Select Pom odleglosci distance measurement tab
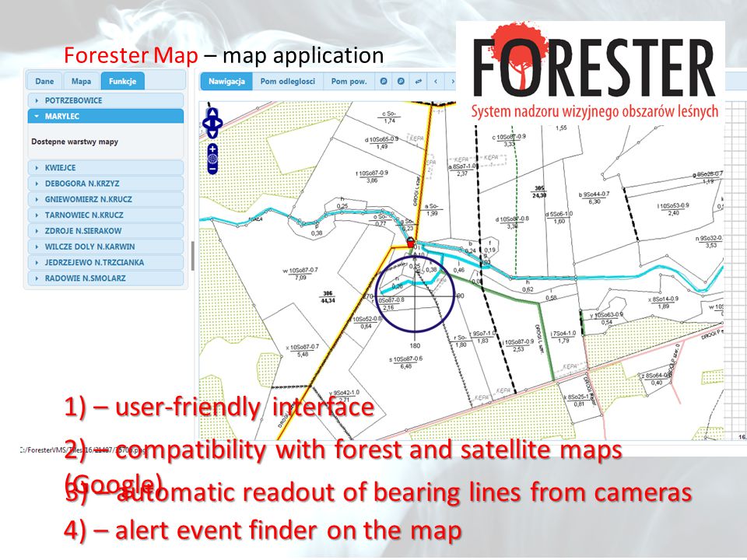Image resolution: width=747 pixels, height=560 pixels. click(288, 82)
